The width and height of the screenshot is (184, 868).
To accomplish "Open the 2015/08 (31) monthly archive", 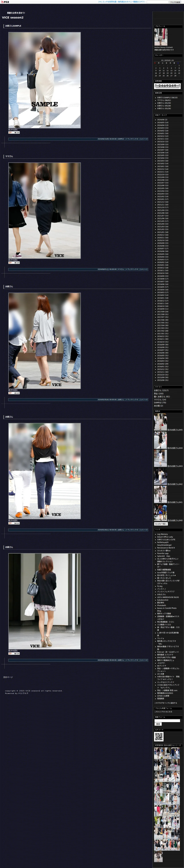I will pos(163,380).
